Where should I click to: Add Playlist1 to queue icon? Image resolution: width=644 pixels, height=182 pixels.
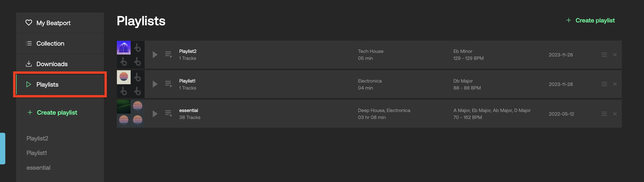pos(168,84)
